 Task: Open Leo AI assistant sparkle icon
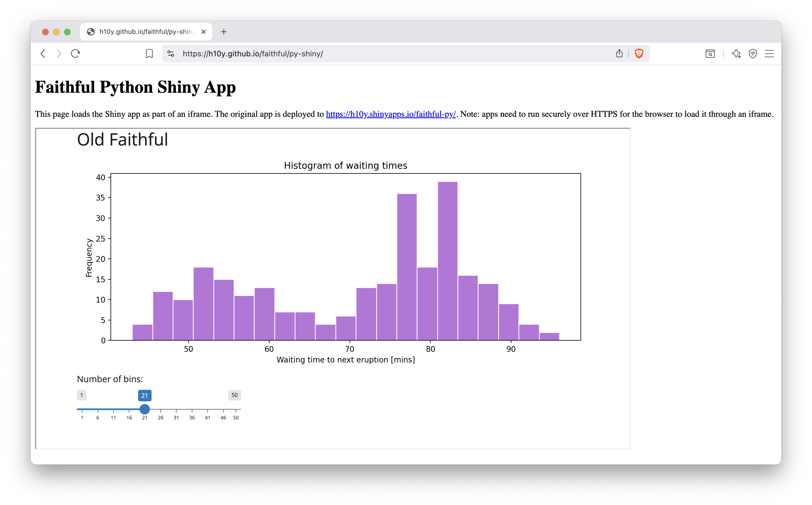[x=736, y=53]
